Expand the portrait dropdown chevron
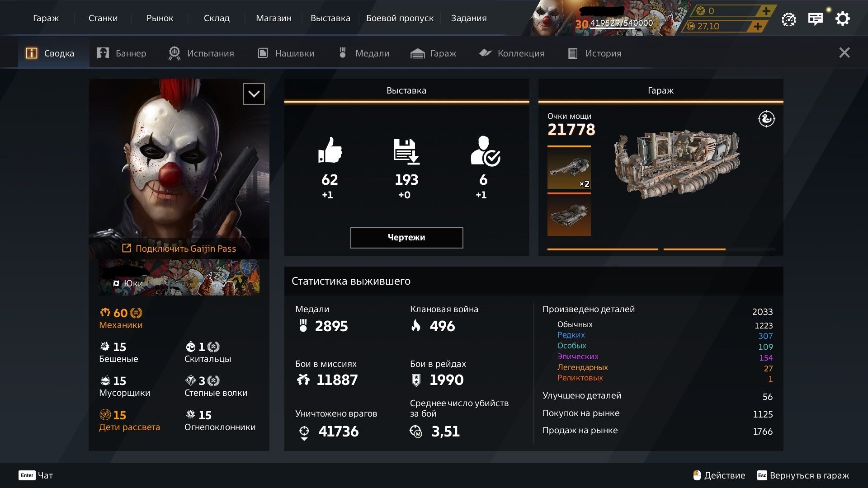This screenshot has width=868, height=488. click(x=254, y=94)
